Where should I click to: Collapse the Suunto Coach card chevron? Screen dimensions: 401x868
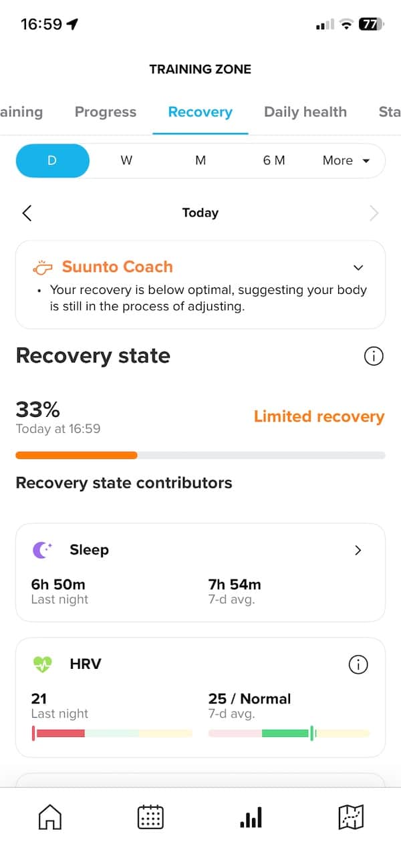pyautogui.click(x=358, y=267)
